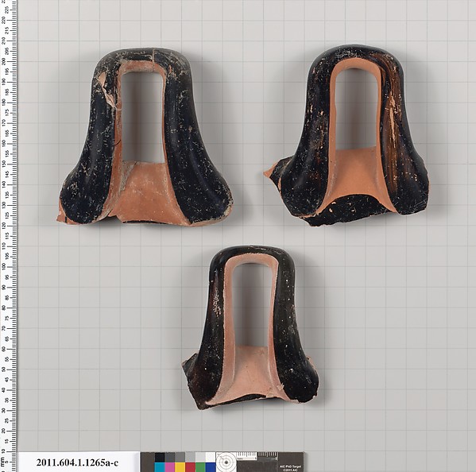Select the top-right handle fragment
Viewport: 476px width, 472px height.
(x=346, y=135)
